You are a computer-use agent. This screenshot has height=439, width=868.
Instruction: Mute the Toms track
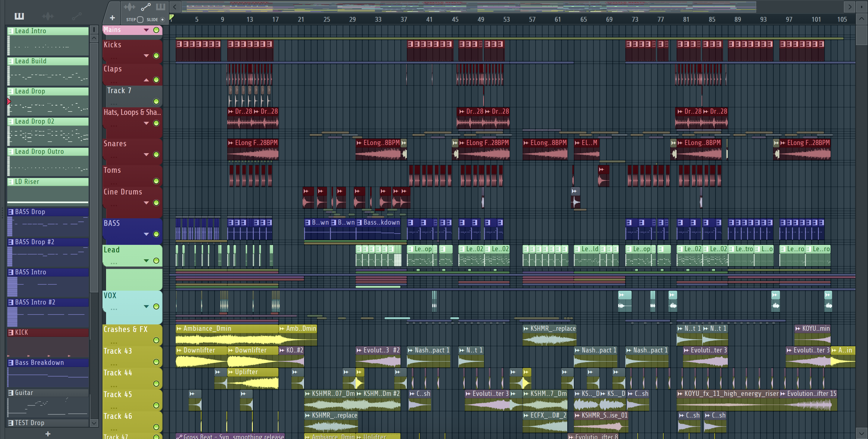point(156,182)
